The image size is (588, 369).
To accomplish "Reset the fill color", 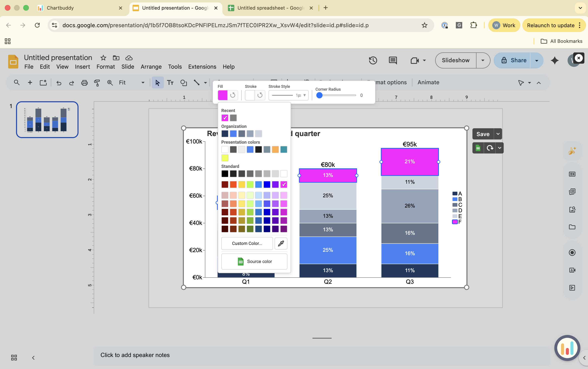I will point(233,95).
